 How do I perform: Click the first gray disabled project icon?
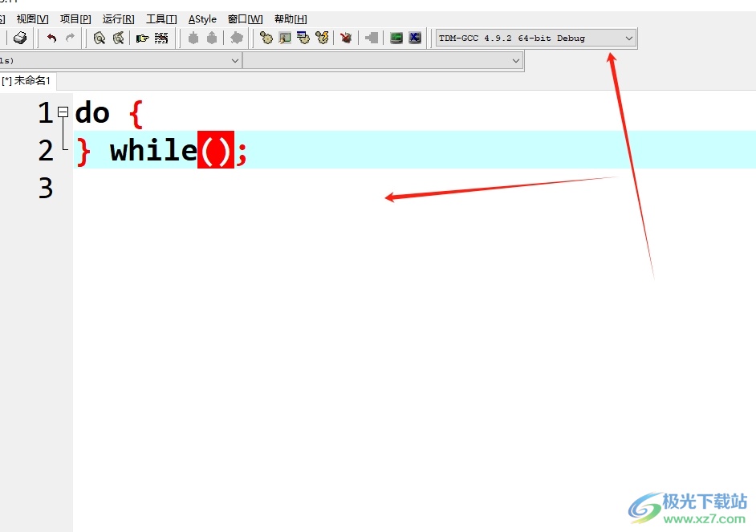click(x=193, y=38)
